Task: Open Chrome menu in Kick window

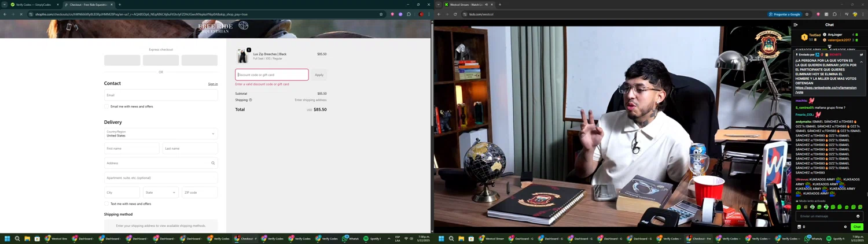Action: coord(863,14)
